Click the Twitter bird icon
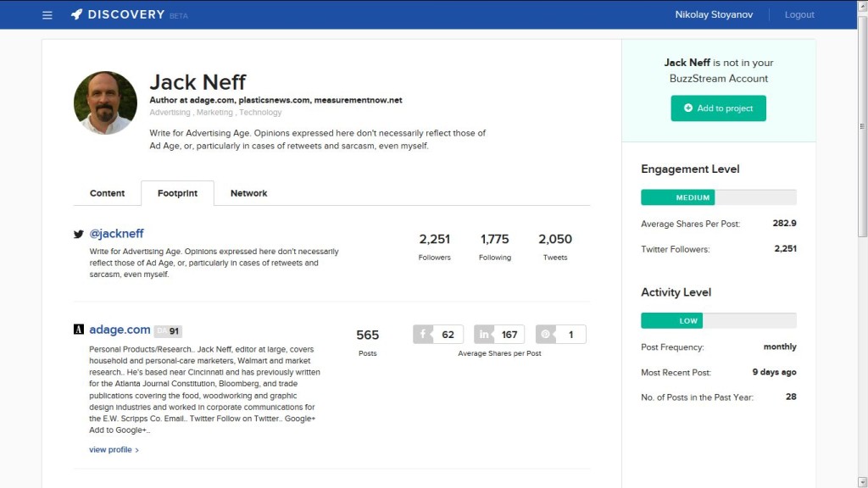 79,235
